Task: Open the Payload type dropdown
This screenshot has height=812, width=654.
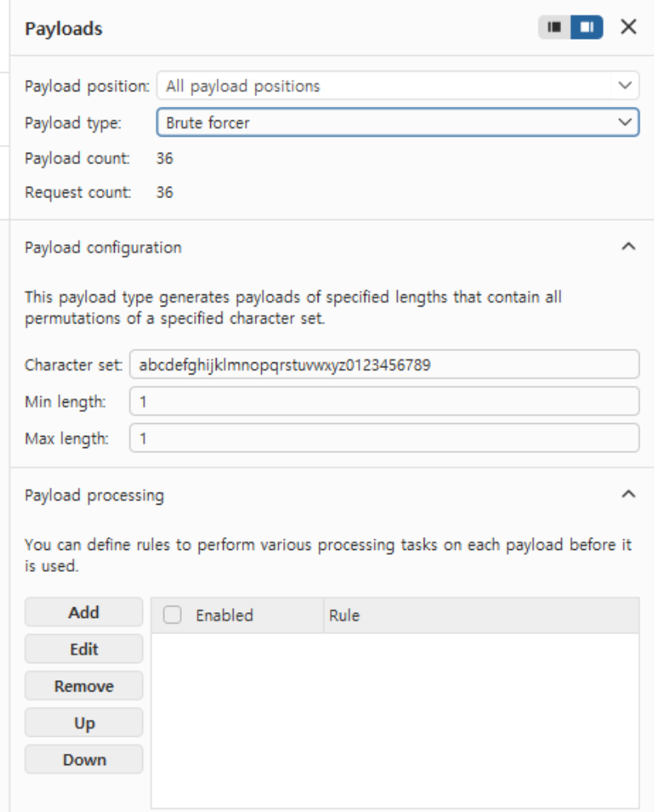Action: click(x=398, y=123)
